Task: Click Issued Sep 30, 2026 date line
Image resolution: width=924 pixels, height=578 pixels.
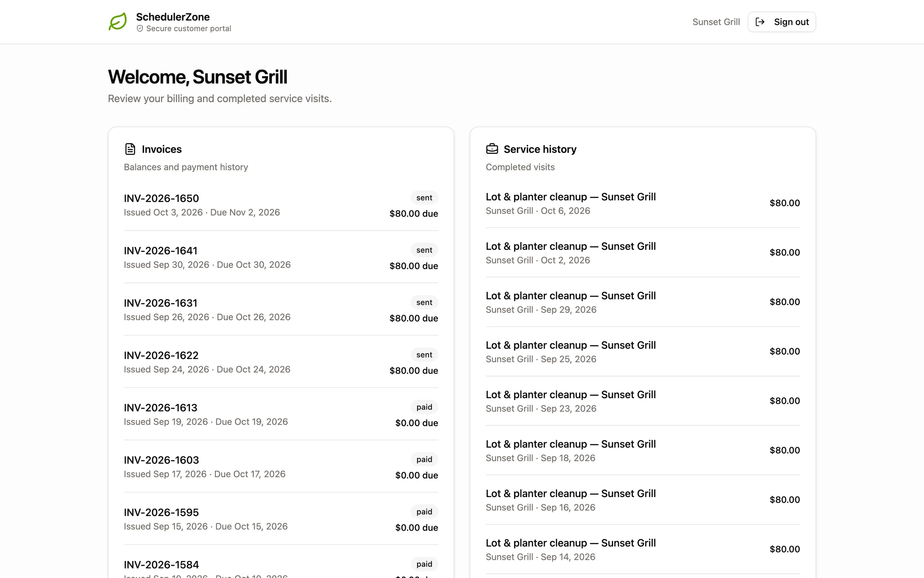Action: [x=207, y=265]
